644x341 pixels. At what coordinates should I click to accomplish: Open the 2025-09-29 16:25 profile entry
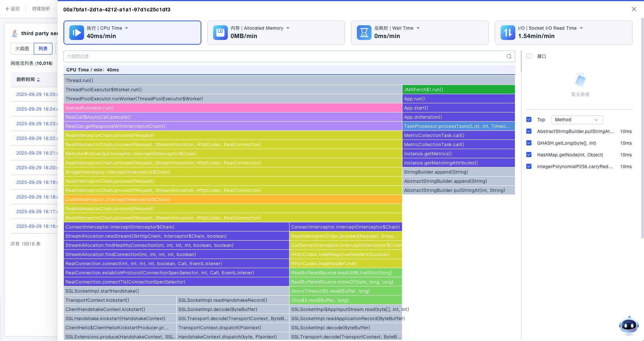coord(36,94)
